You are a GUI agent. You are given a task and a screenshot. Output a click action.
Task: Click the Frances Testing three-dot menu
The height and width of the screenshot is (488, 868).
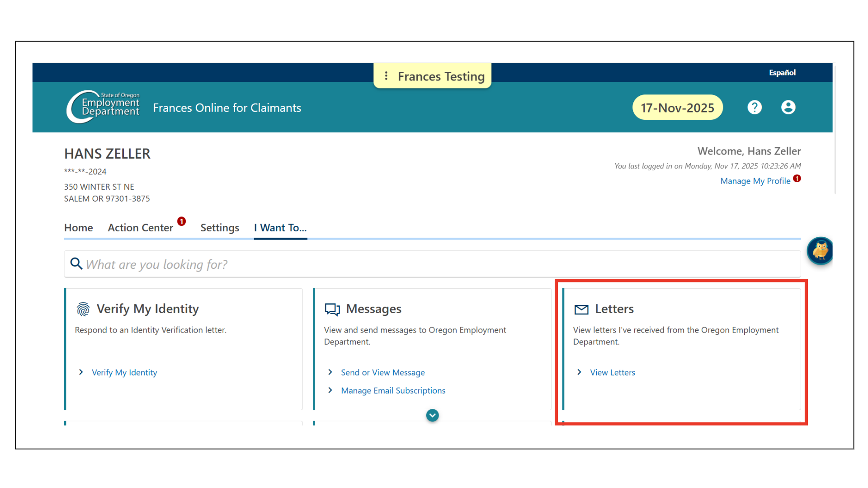386,76
